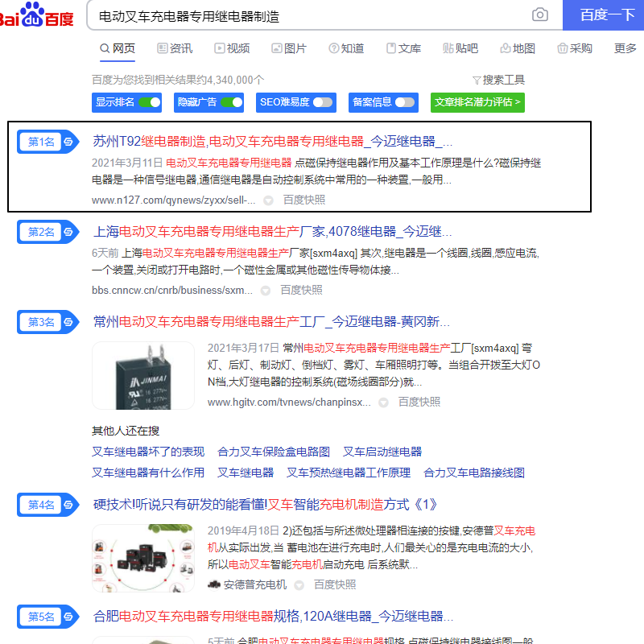Open 百度快照 for bbs.cnncw.cn result
Viewport: 644px width, 644px height.
point(301,291)
